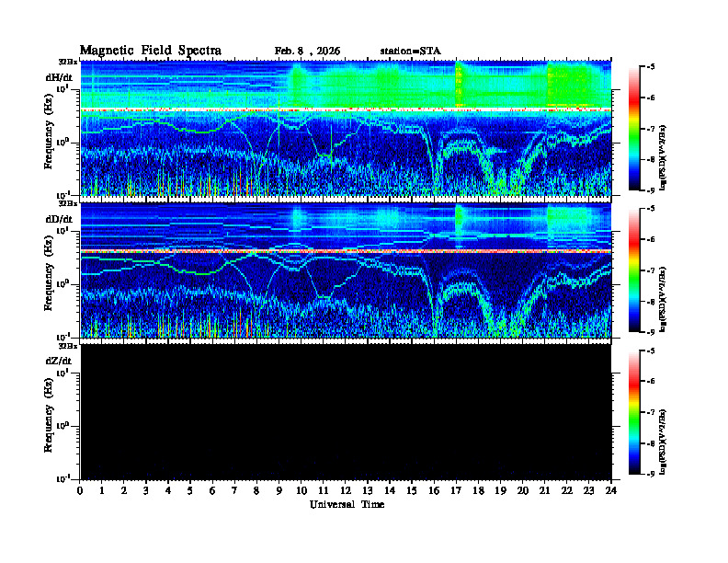Select the dZ/dt panel color bar
Viewport: 728px width, 563px height.
[634, 412]
